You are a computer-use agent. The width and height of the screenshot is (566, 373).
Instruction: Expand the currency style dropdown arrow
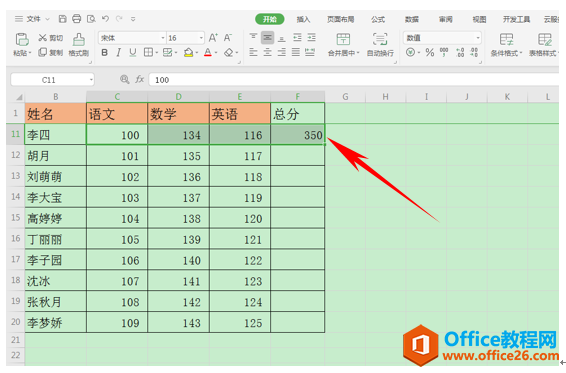coord(419,53)
